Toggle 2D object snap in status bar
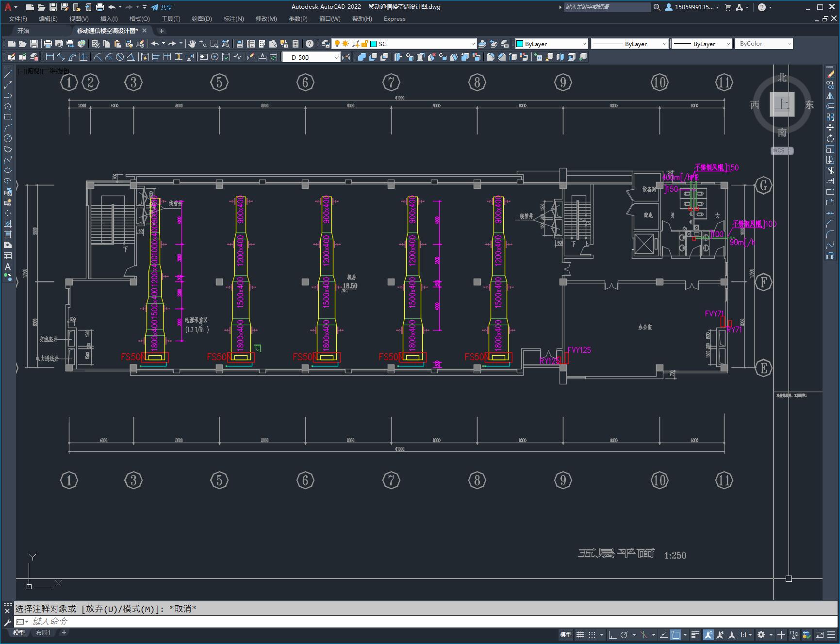Viewport: 840px width, 644px height. tap(675, 635)
